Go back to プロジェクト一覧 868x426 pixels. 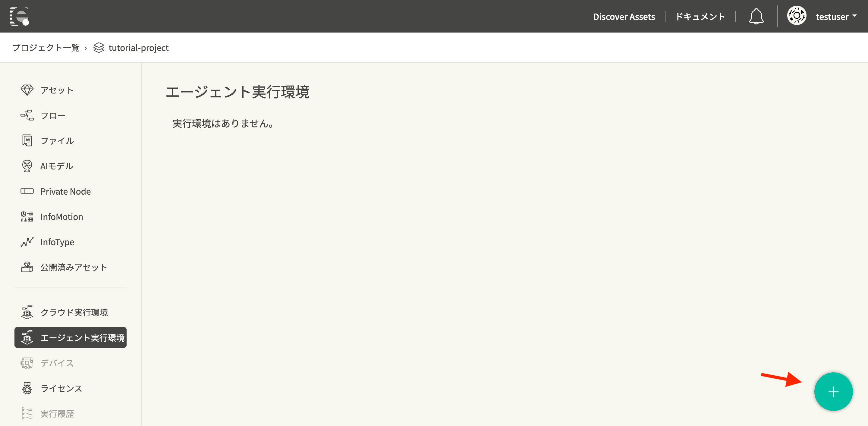coord(46,48)
